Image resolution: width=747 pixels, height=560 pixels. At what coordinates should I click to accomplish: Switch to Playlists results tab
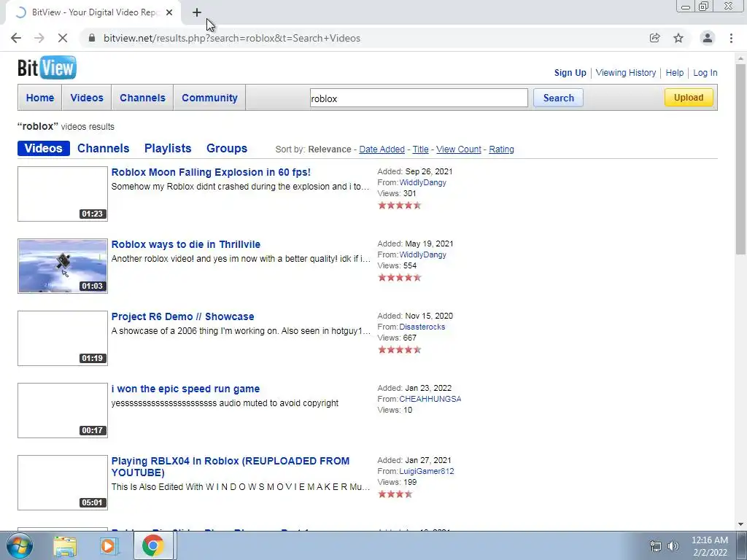tap(168, 148)
